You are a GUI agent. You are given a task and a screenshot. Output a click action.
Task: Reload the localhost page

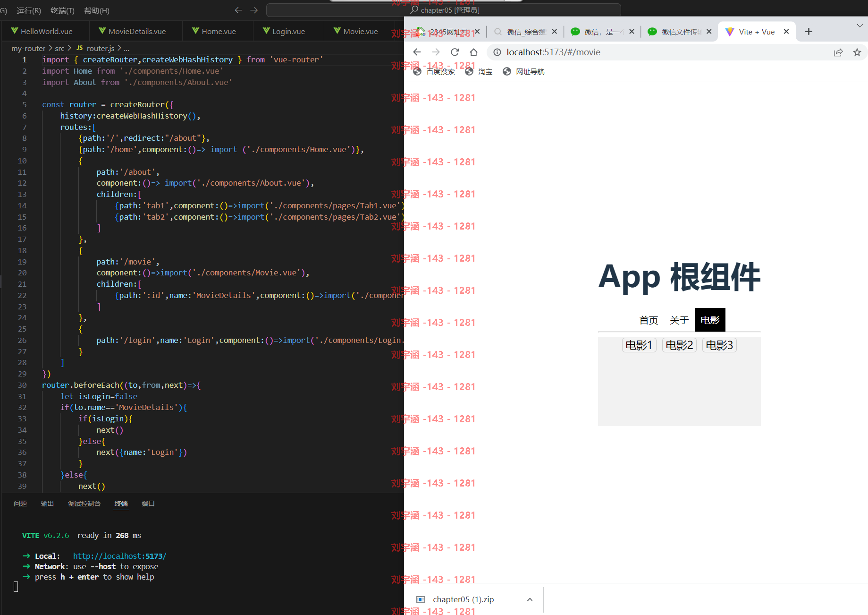[x=455, y=52]
